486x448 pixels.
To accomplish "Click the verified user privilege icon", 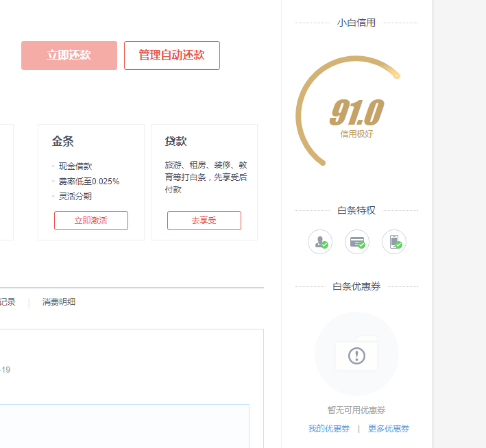I will (320, 242).
